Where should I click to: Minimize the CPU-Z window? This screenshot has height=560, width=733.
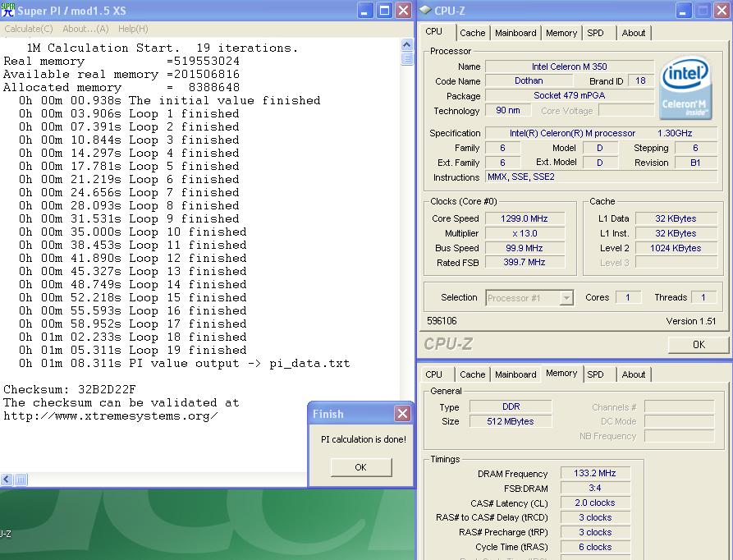683,11
